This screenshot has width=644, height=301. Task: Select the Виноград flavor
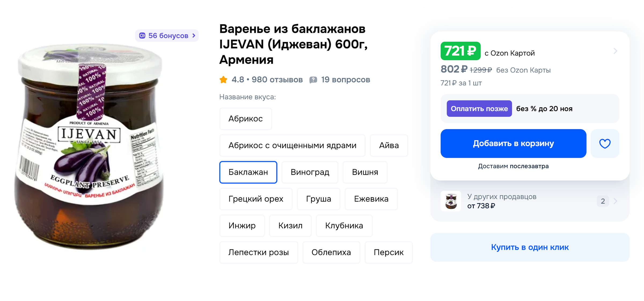[x=310, y=172]
